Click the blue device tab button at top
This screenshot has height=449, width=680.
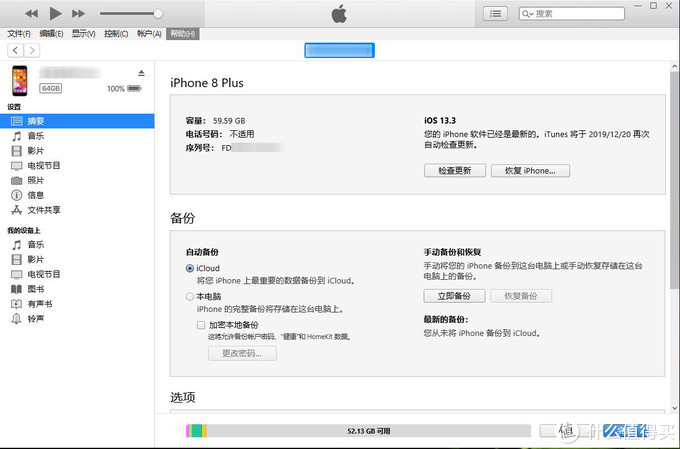[339, 50]
